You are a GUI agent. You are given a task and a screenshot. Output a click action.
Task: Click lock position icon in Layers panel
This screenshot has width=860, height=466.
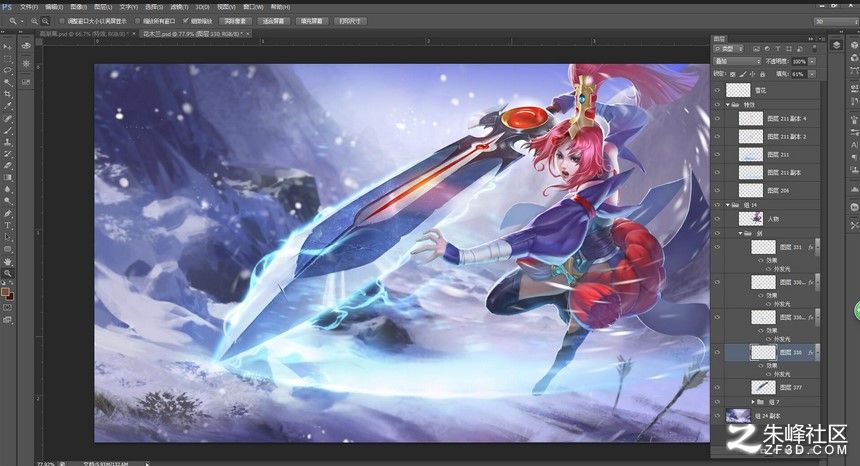752,74
